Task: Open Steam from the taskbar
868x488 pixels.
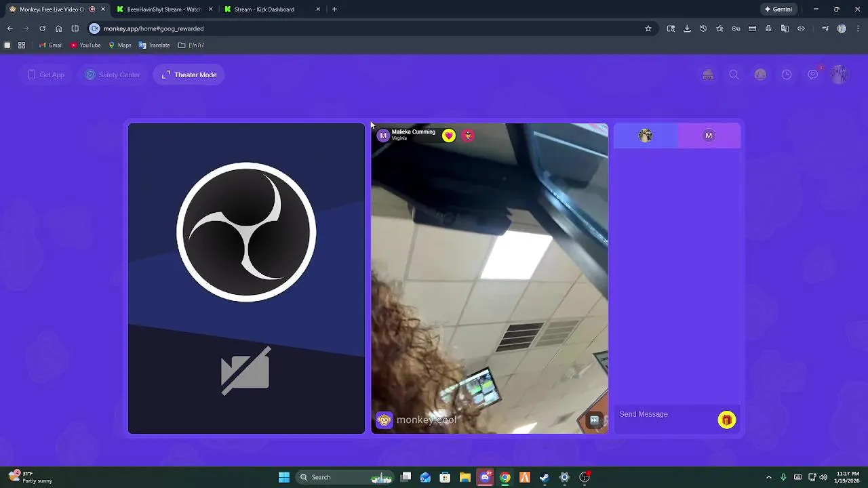Action: tap(545, 477)
